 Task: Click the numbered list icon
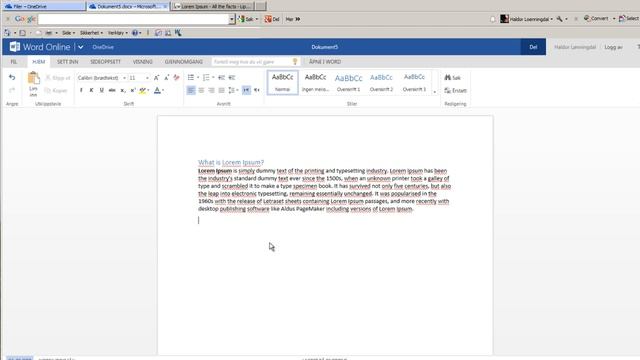click(x=206, y=78)
